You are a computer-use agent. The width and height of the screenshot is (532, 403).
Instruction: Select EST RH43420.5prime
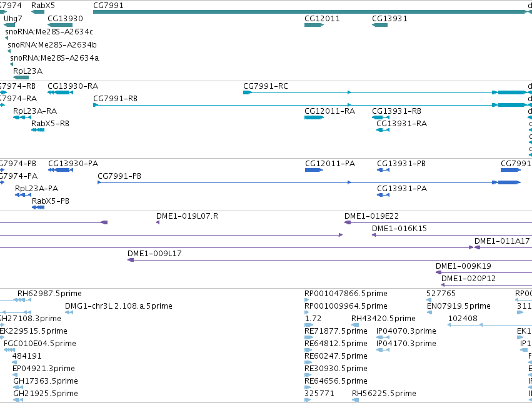[355, 325]
